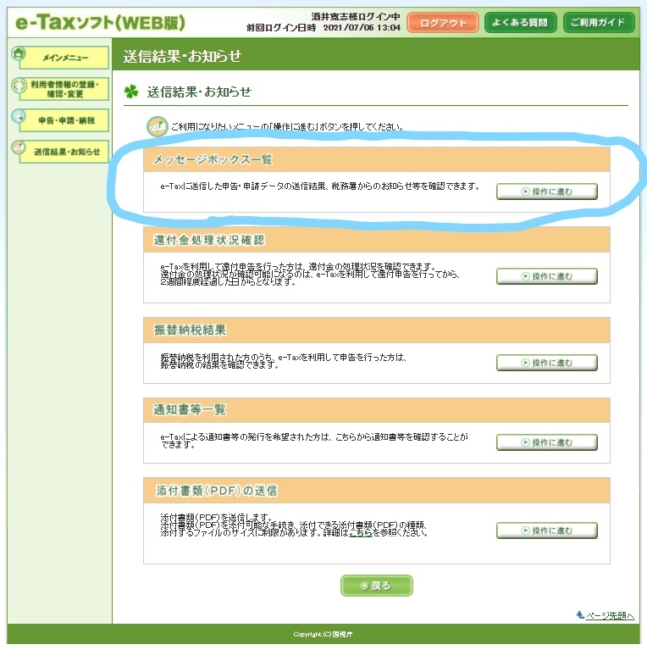Click the green clover icon beside the page heading
647x650 pixels.
tap(131, 92)
